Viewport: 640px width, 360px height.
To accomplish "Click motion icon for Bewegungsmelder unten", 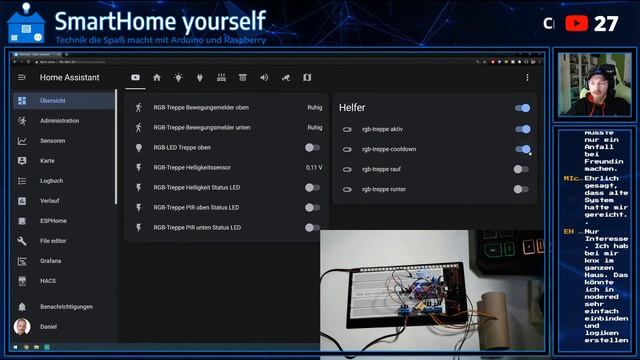I will (139, 127).
